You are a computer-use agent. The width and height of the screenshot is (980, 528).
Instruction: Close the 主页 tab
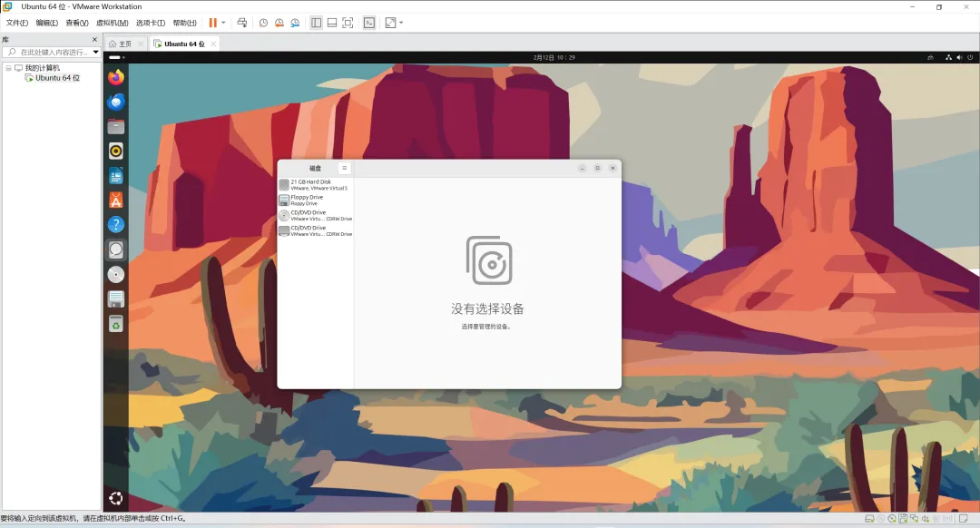pos(141,44)
